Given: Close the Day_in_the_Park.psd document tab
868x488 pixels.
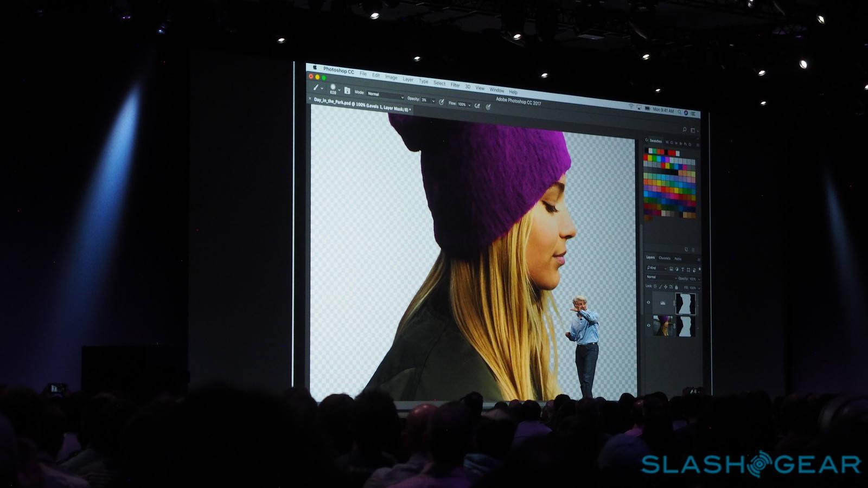Looking at the screenshot, I should tap(310, 98).
